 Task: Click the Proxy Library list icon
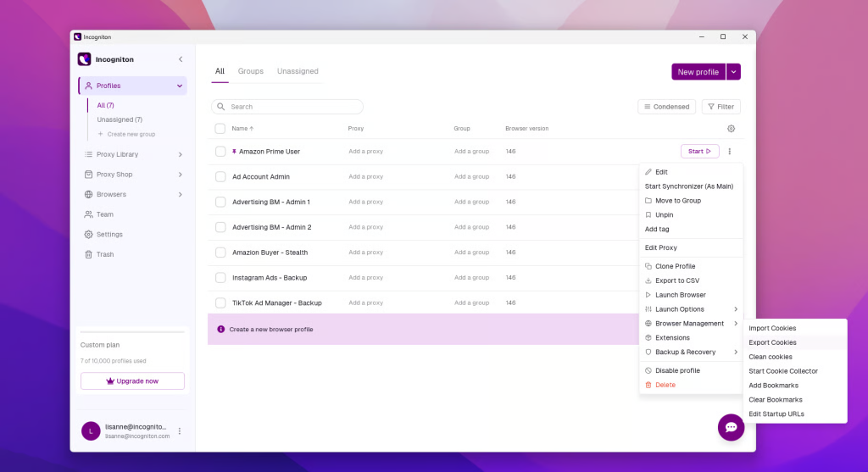tap(88, 154)
